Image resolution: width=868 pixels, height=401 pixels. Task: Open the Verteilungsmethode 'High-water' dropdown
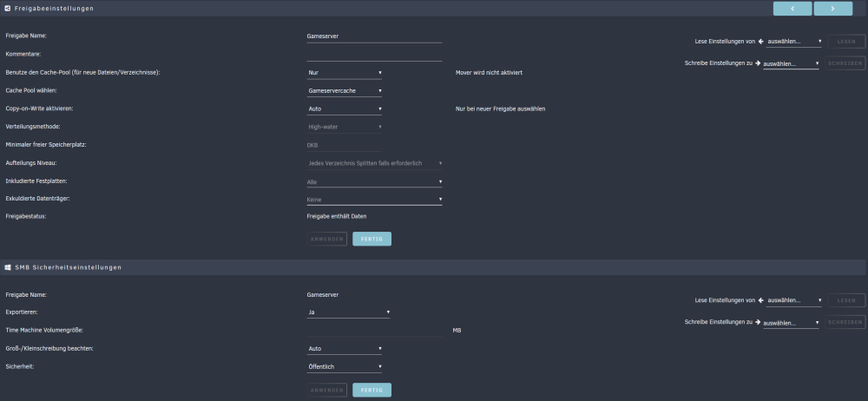pos(345,127)
